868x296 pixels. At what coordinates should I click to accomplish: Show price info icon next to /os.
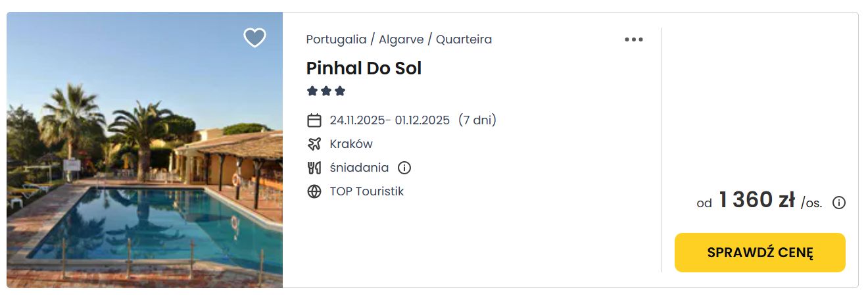pos(839,203)
